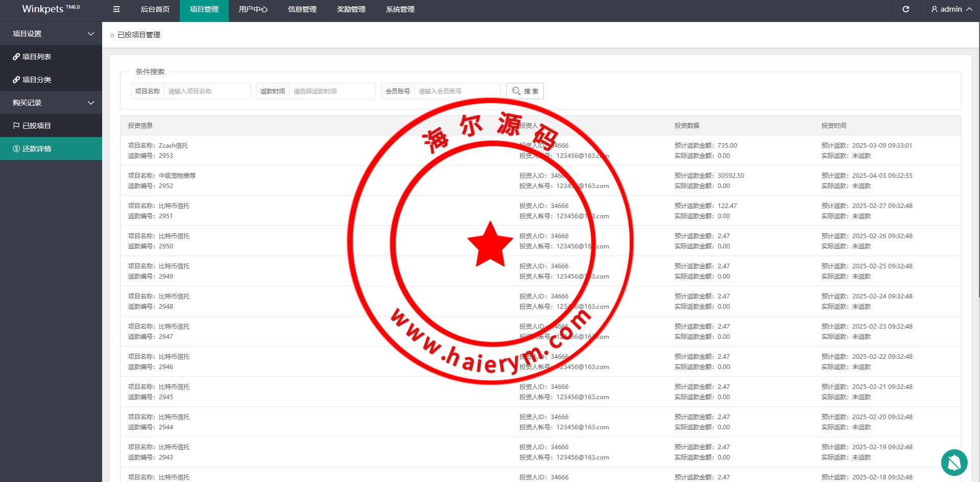Image resolution: width=980 pixels, height=482 pixels.
Task: Open the 返款时间 date picker field
Action: tap(332, 91)
